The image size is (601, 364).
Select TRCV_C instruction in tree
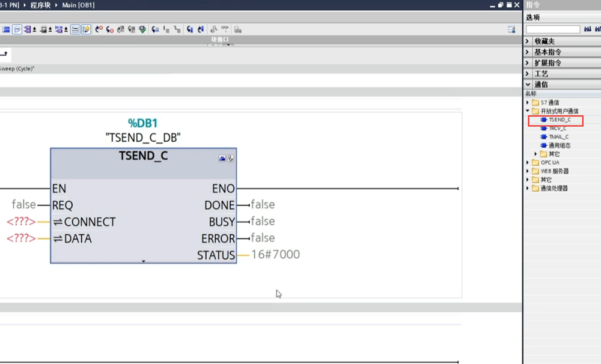(557, 129)
